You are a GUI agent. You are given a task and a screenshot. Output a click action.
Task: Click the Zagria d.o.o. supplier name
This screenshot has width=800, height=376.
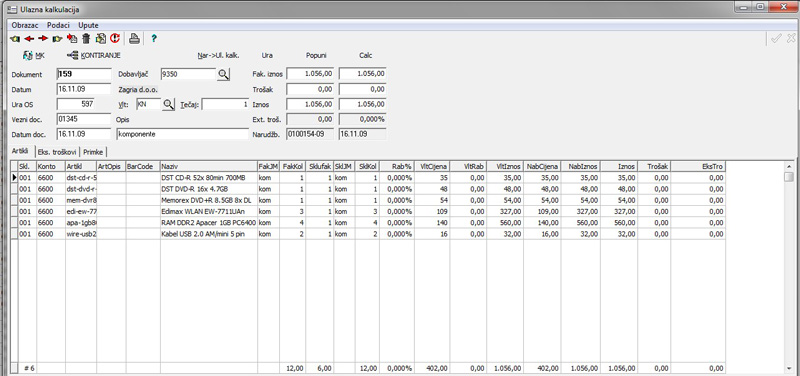138,90
